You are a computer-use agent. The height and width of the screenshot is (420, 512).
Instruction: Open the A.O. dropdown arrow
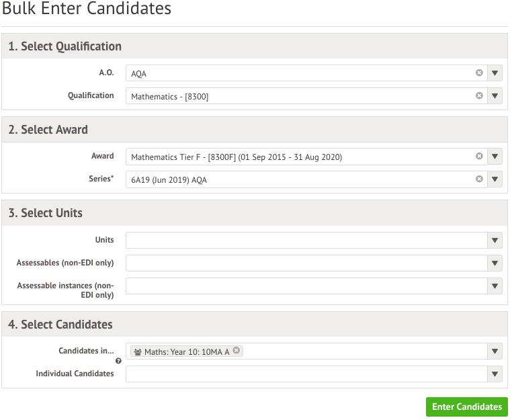point(495,73)
